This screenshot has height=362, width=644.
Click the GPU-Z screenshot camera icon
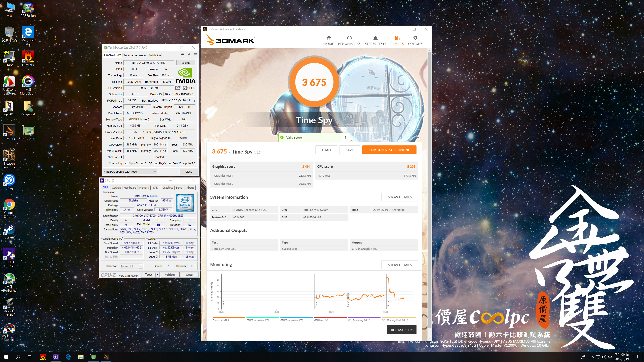click(x=182, y=54)
